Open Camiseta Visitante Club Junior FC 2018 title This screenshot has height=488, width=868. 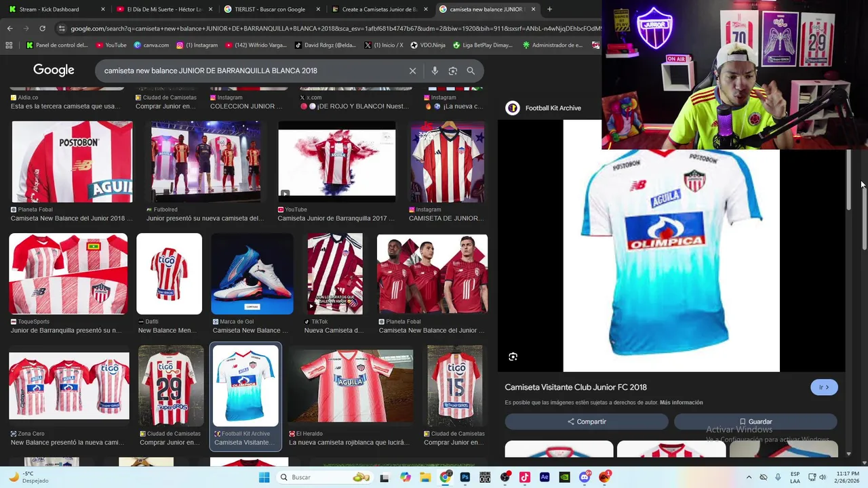(x=576, y=387)
